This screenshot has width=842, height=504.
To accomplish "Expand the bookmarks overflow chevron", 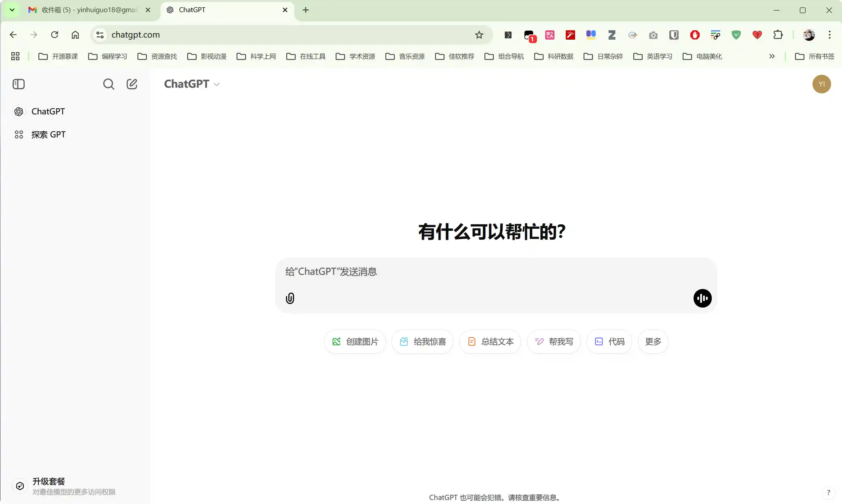I will pos(772,56).
